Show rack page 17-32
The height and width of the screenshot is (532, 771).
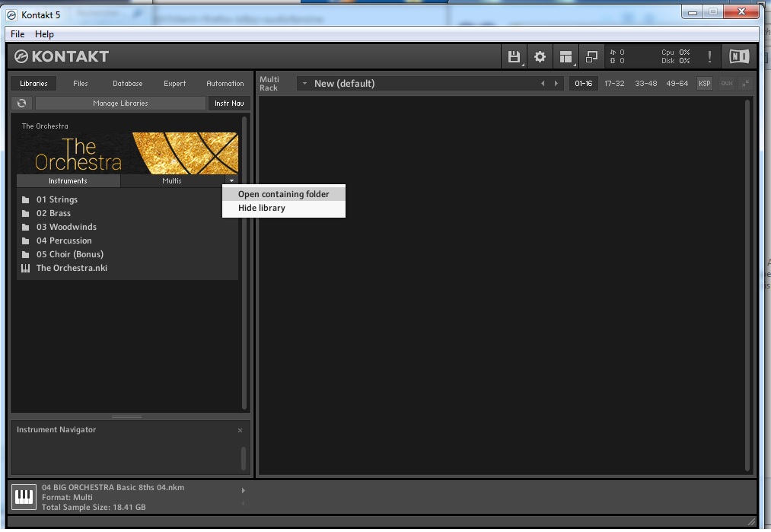[614, 84]
